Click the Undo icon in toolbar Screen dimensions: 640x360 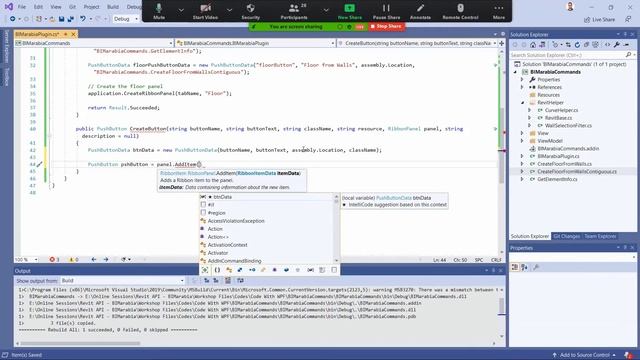tap(83, 19)
